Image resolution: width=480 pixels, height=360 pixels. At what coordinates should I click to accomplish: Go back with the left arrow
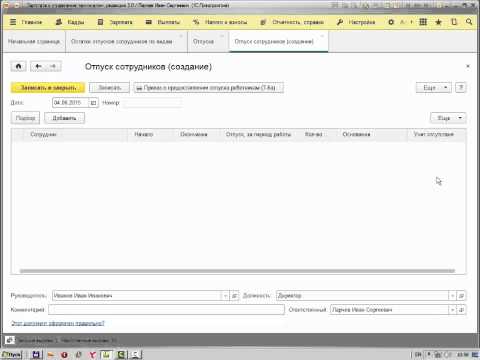coord(38,66)
